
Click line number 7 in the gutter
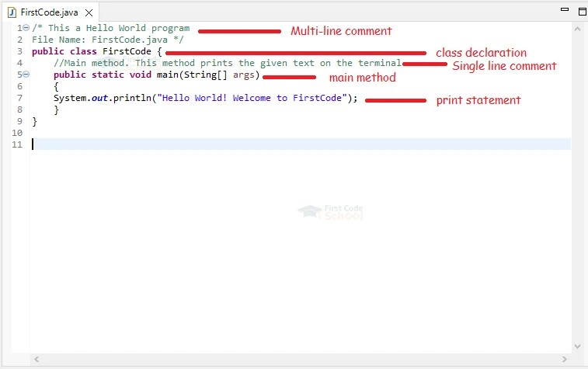(x=20, y=98)
